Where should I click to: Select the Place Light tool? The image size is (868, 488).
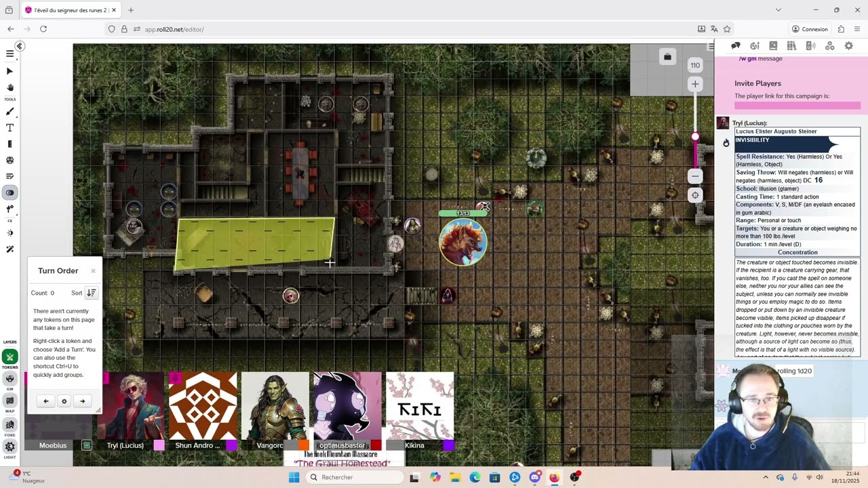click(x=9, y=209)
